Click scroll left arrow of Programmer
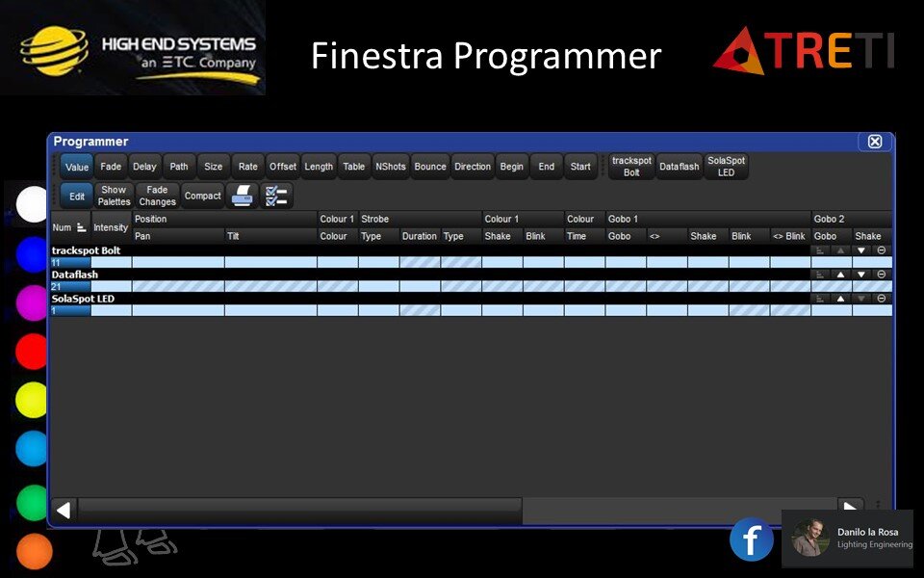The width and height of the screenshot is (924, 578). pyautogui.click(x=64, y=511)
